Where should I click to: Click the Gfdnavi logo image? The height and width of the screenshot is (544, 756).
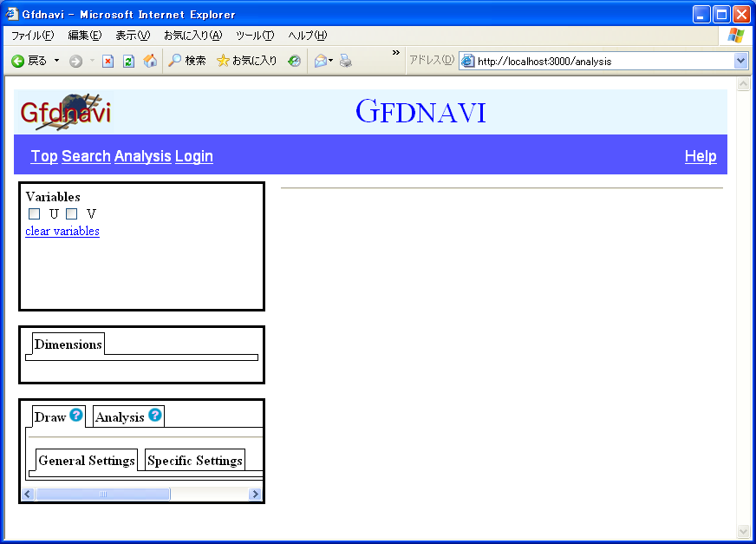[x=66, y=112]
